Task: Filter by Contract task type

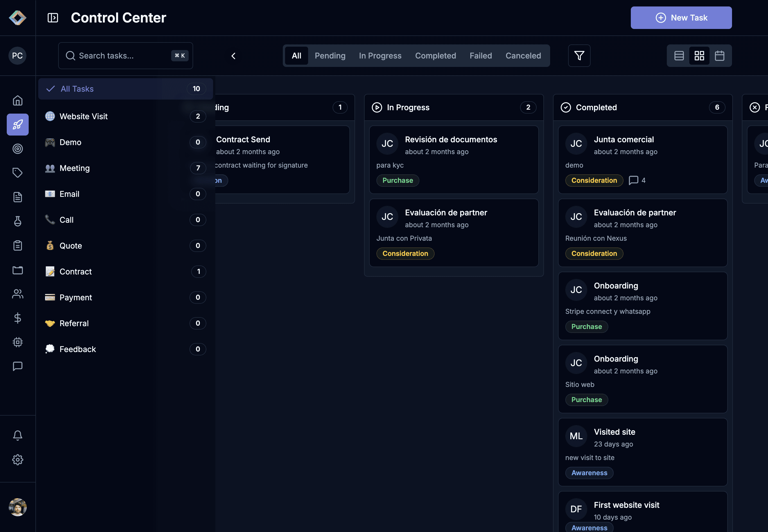Action: [x=126, y=271]
